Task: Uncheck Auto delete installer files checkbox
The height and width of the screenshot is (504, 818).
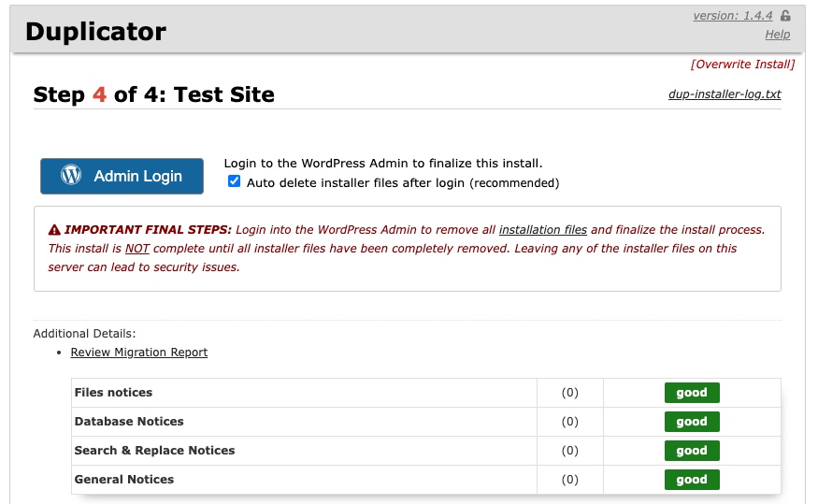Action: tap(235, 181)
